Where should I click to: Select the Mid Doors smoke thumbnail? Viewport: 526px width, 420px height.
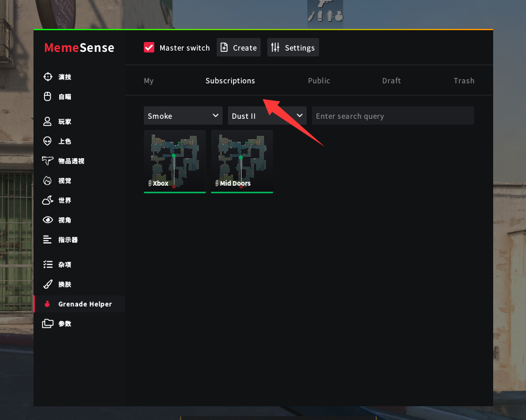[x=242, y=161]
